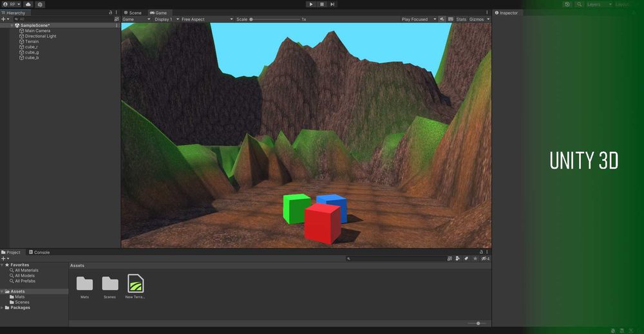
Task: Expand the Packages tree arrow
Action: pos(2,308)
